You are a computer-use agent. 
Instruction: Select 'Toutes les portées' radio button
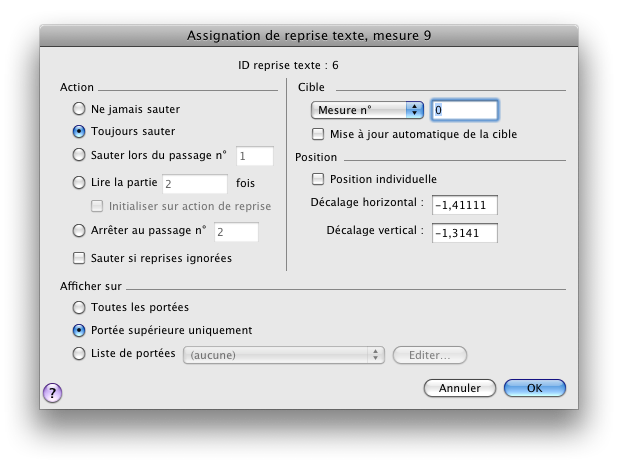tap(80, 307)
